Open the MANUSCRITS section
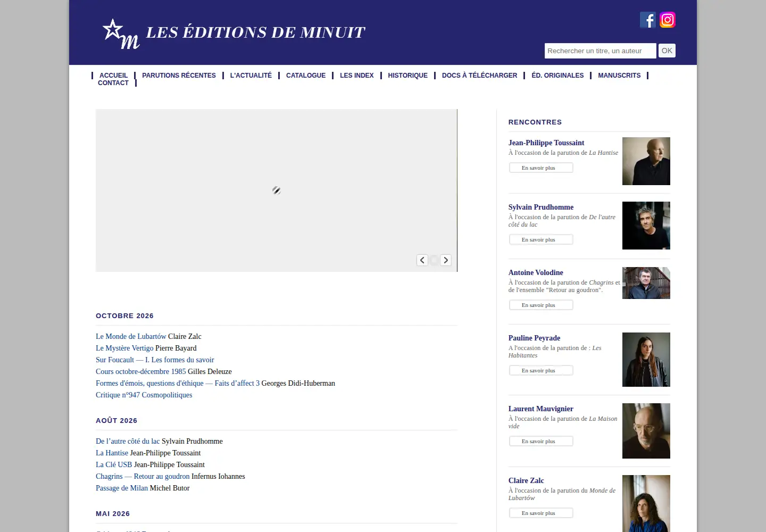Screen dimensions: 766x532 click(619, 76)
